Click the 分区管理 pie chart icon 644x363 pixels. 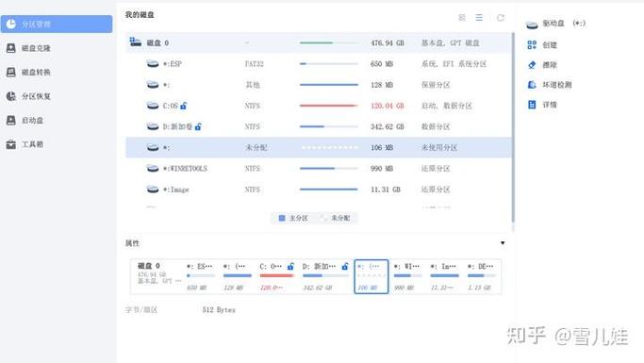click(x=11, y=24)
